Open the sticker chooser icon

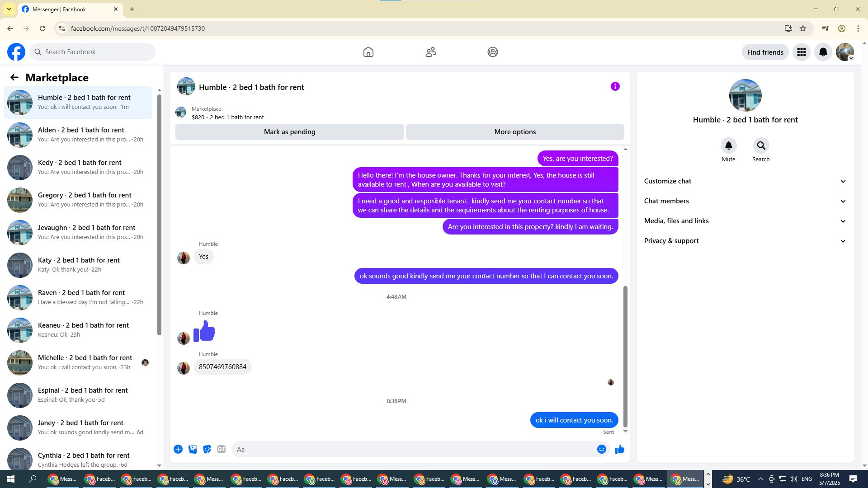(x=207, y=449)
